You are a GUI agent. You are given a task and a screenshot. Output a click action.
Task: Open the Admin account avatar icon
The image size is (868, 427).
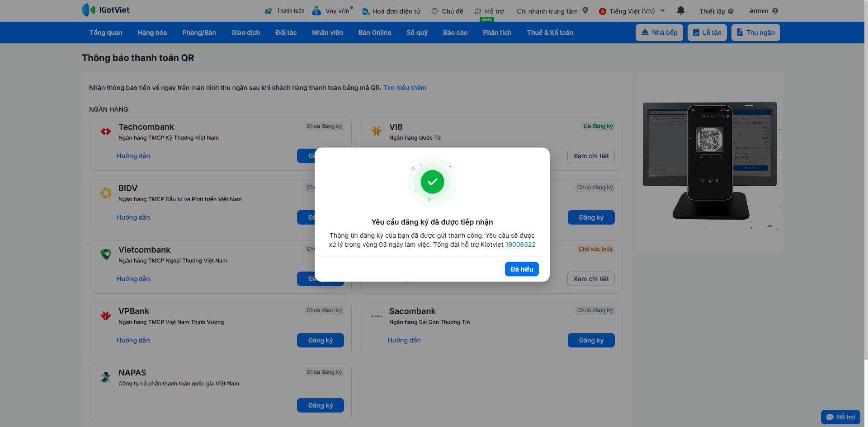click(775, 11)
